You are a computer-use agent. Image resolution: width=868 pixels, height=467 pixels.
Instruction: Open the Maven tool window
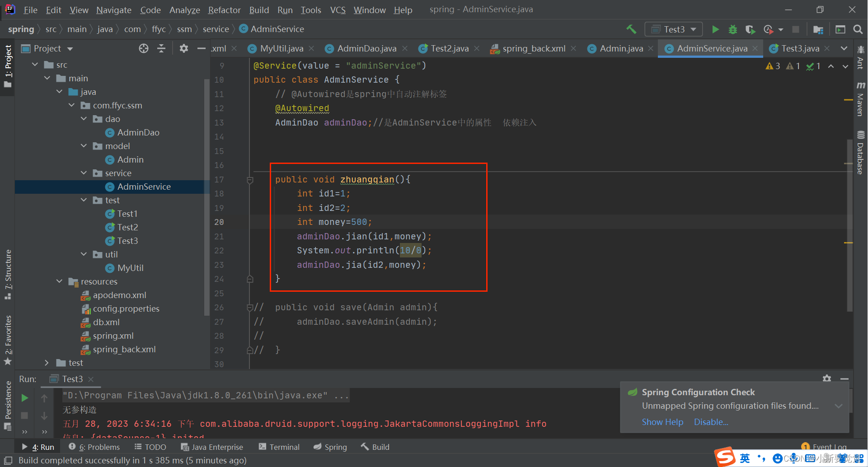click(x=860, y=99)
